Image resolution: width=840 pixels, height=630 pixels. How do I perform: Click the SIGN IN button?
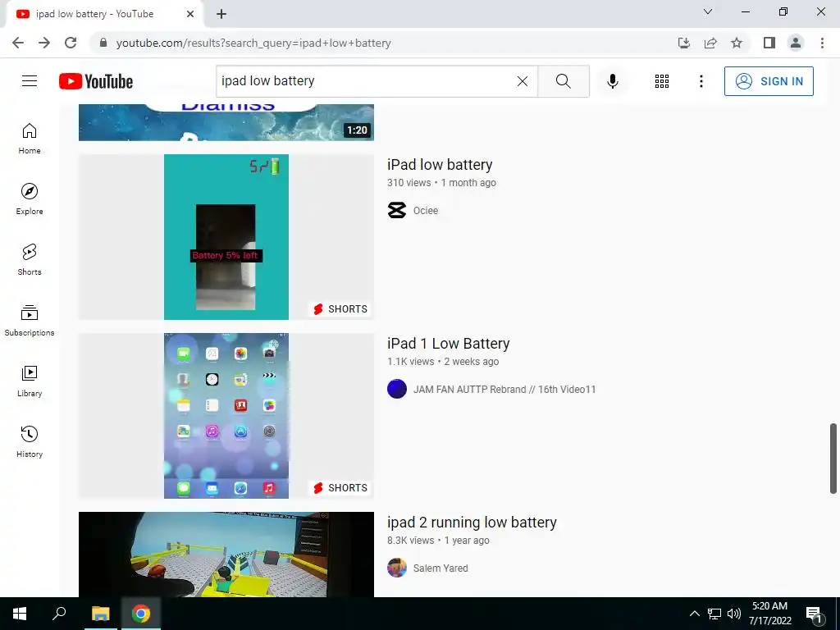click(x=768, y=81)
